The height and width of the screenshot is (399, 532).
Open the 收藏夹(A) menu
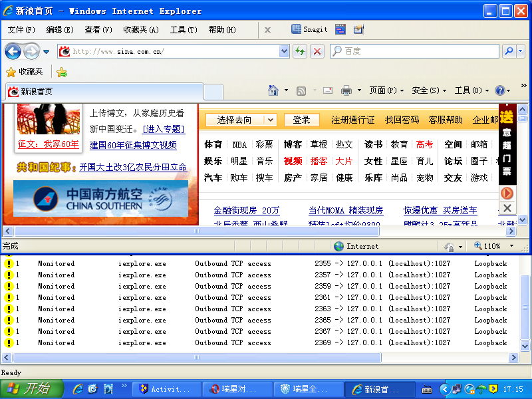[140, 29]
